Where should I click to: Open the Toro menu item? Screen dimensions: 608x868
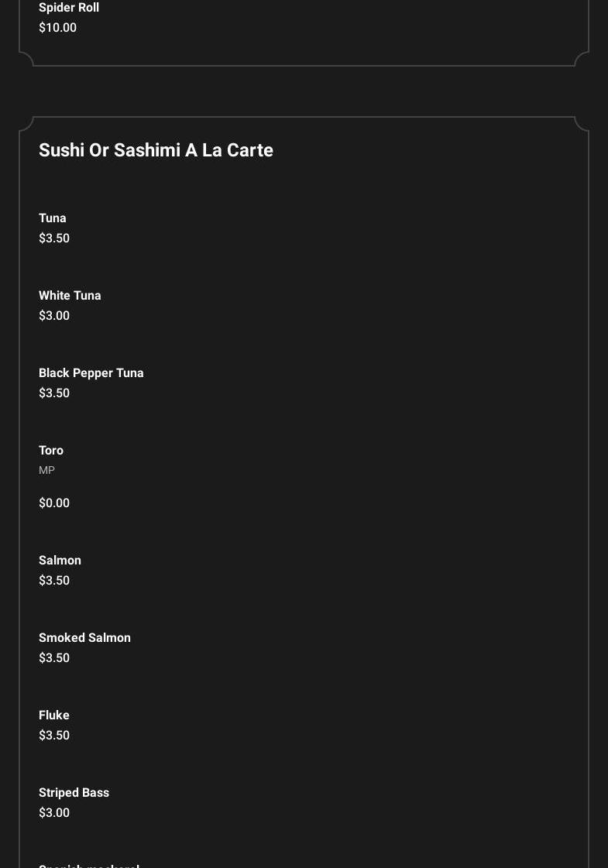tap(51, 451)
